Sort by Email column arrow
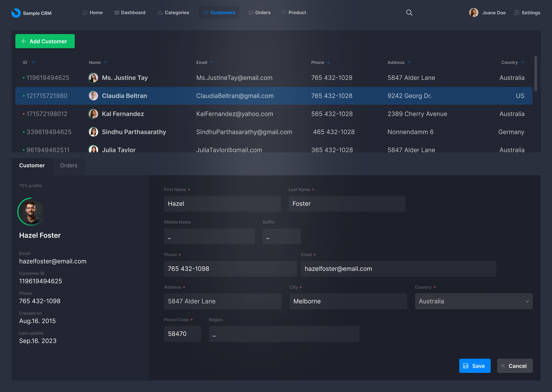Screen dimensions: 552x392 211,62
